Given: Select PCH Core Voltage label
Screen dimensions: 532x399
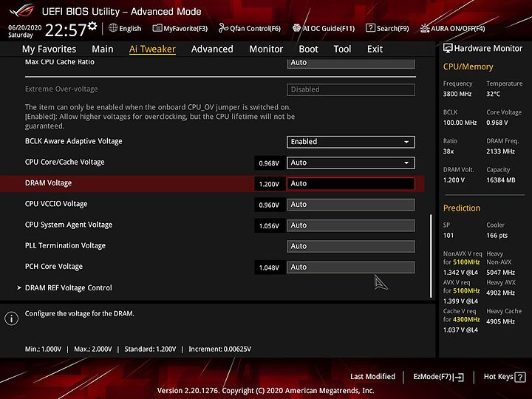Looking at the screenshot, I should (54, 267).
